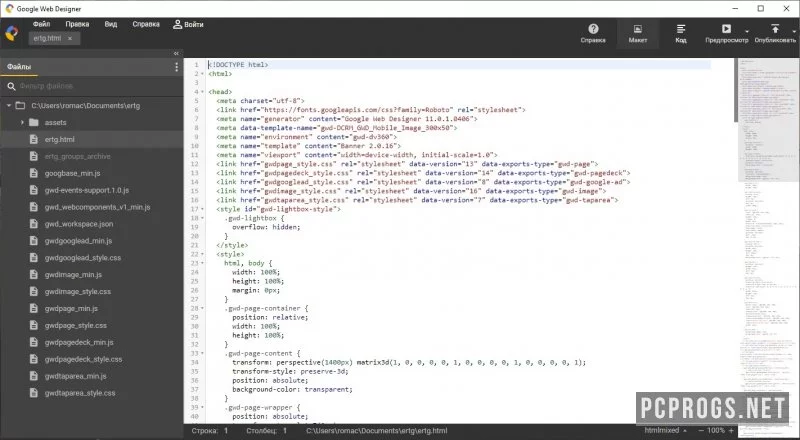Click file icon beside gwd_workspace.json

tap(34, 224)
